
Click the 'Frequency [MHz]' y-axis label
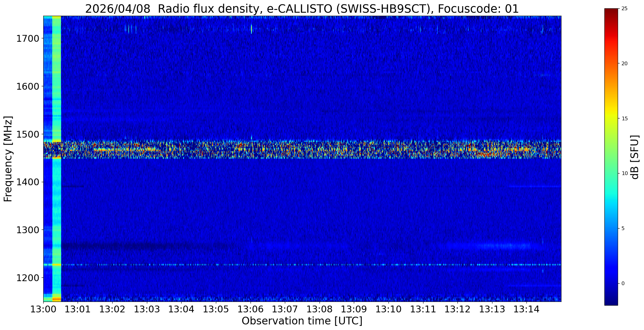tap(8, 159)
